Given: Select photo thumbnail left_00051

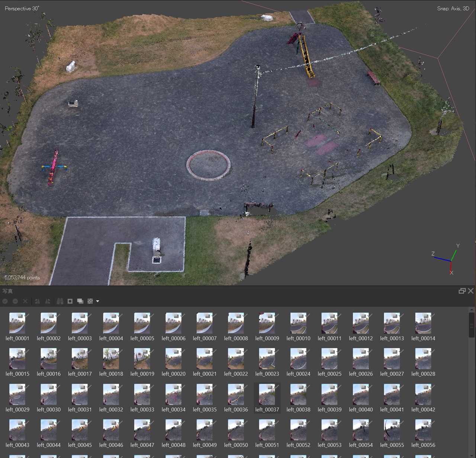Looking at the screenshot, I should [x=267, y=430].
